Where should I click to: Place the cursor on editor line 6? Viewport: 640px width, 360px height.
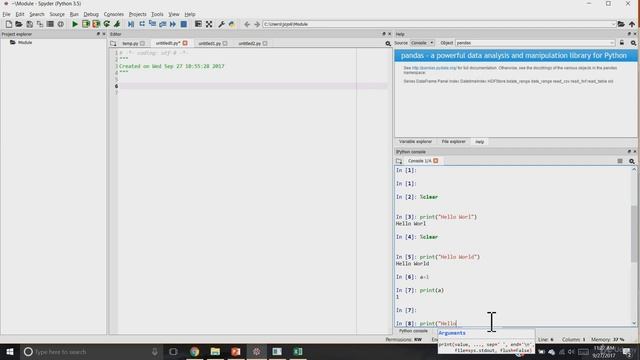pyautogui.click(x=253, y=86)
